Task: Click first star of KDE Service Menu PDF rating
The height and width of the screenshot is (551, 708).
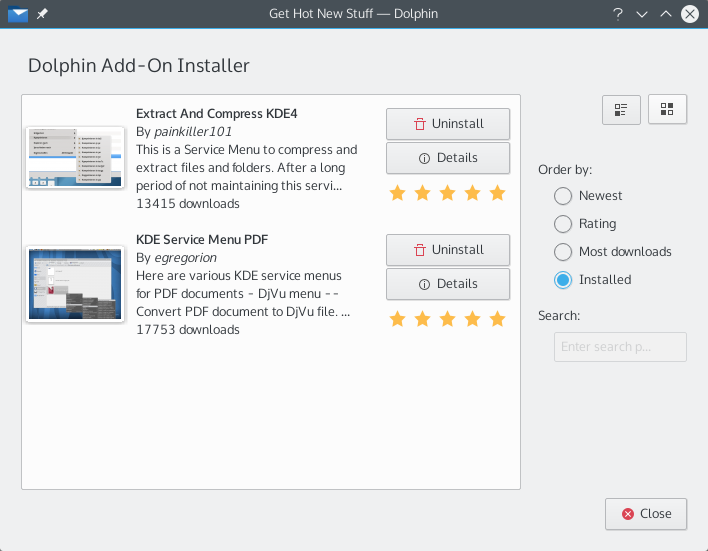Action: (x=397, y=319)
